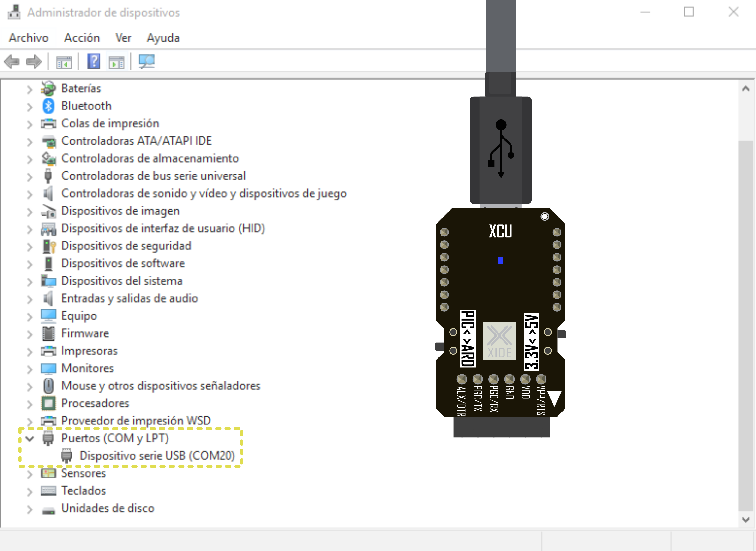Click the scrollbar down arrow
This screenshot has width=756, height=551.
(746, 520)
